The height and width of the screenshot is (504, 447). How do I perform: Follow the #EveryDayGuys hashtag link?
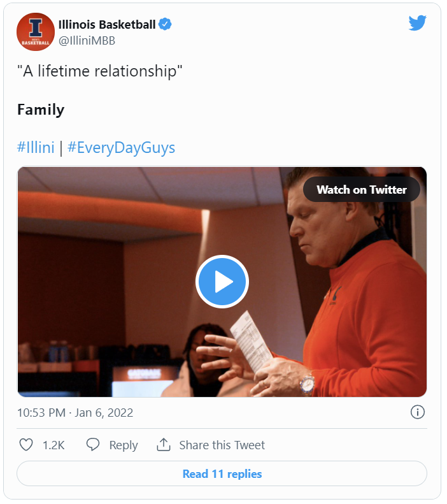121,148
